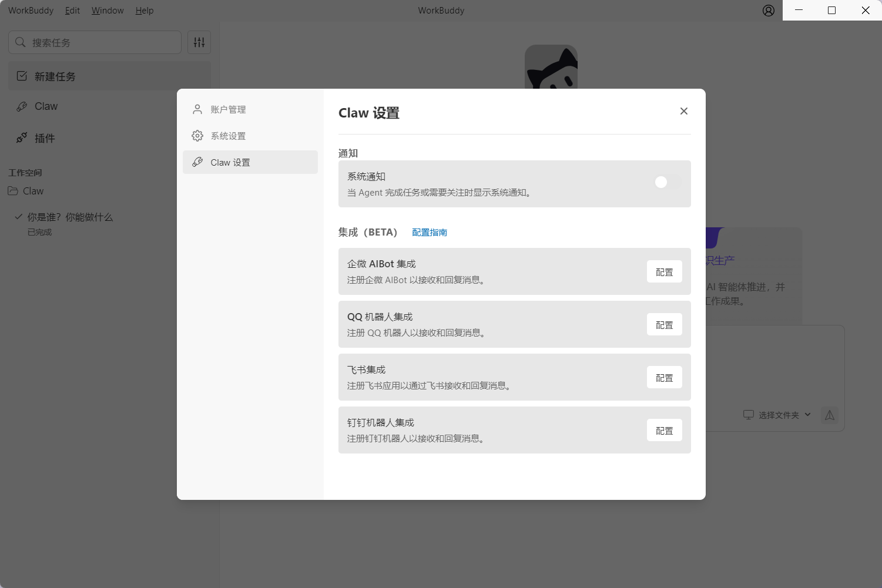
Task: Click the 钉钉机器人集成 title
Action: (381, 423)
